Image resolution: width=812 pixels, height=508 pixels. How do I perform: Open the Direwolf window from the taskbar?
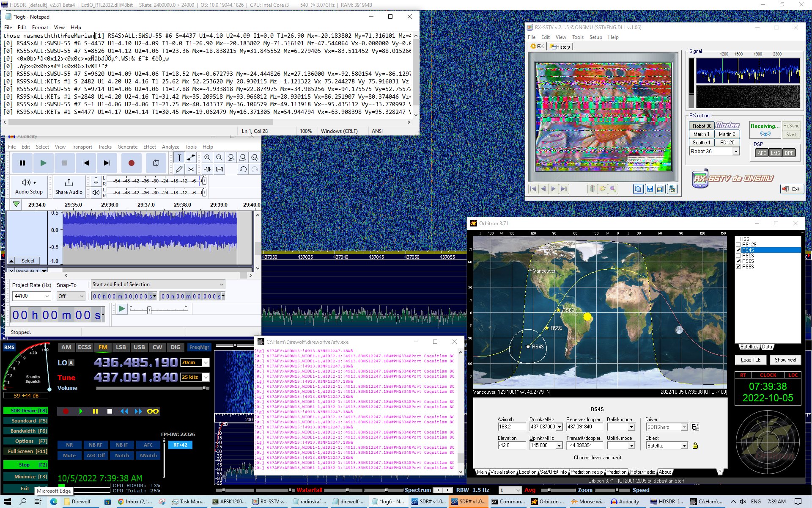80,501
